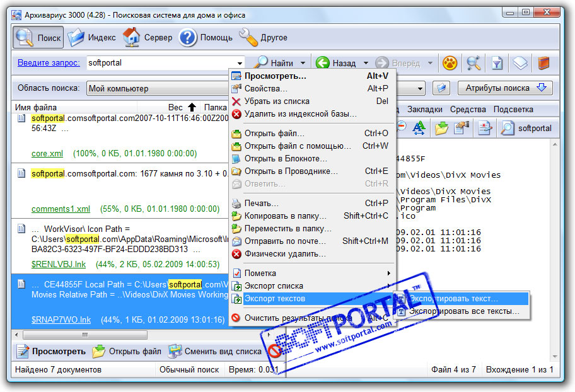Choose Экспортировать все тексты... submenu item
This screenshot has height=392, width=575.
462,311
